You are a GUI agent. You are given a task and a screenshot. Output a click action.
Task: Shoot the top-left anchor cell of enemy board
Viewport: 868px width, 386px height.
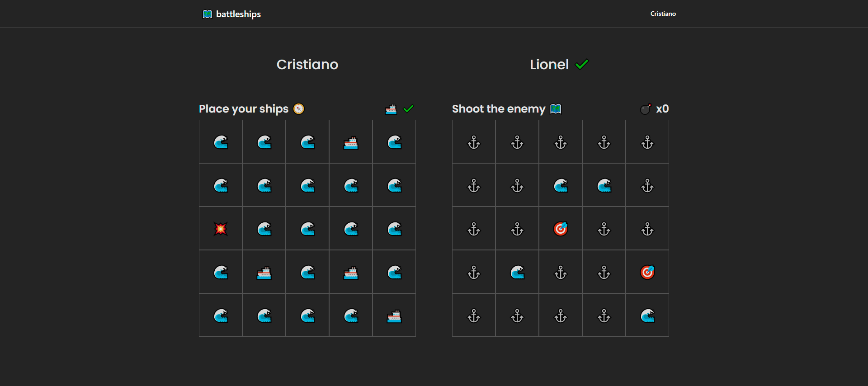[474, 142]
